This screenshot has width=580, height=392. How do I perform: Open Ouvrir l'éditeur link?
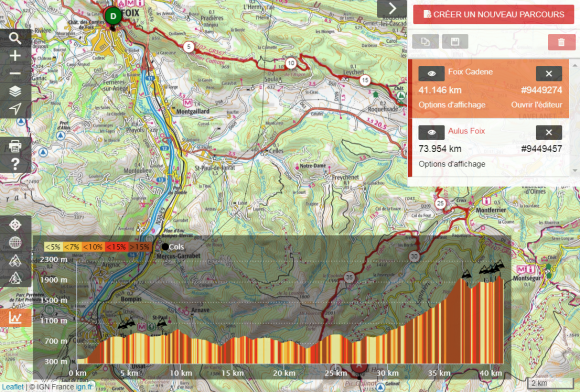pyautogui.click(x=536, y=105)
